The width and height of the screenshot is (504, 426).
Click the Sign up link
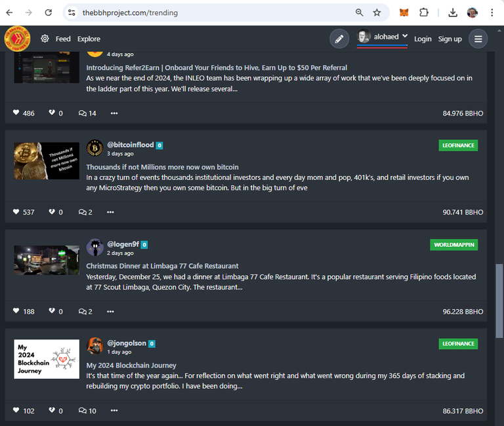450,39
